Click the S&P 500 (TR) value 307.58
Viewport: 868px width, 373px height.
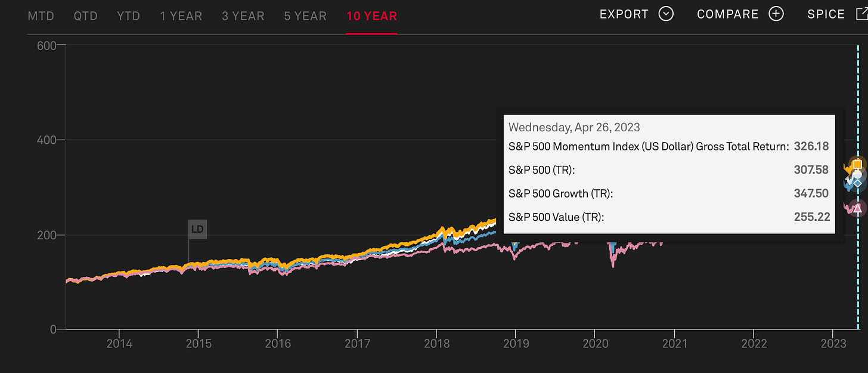pyautogui.click(x=811, y=170)
